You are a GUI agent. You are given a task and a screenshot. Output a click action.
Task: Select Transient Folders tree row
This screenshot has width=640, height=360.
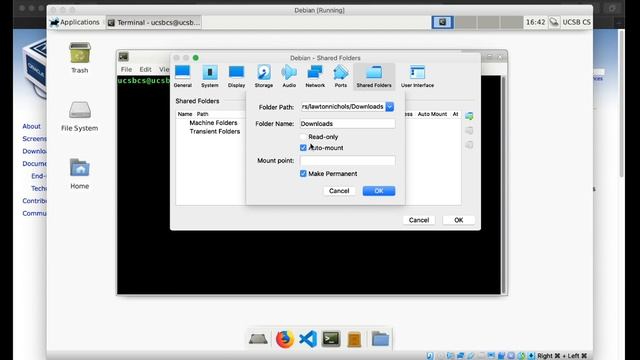point(215,131)
